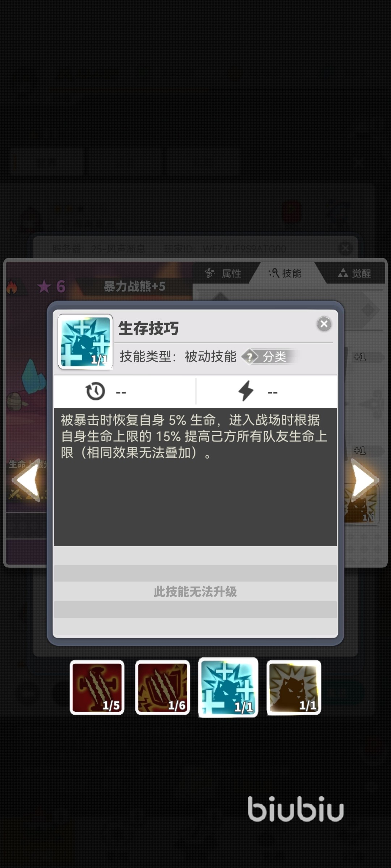Click the 暴力战熊+5 hero name

(x=135, y=286)
